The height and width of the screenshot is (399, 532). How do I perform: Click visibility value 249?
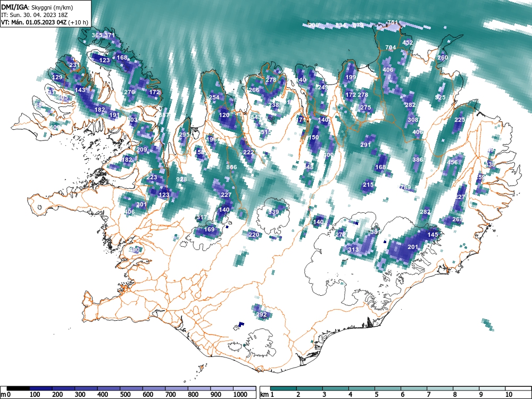(323, 87)
